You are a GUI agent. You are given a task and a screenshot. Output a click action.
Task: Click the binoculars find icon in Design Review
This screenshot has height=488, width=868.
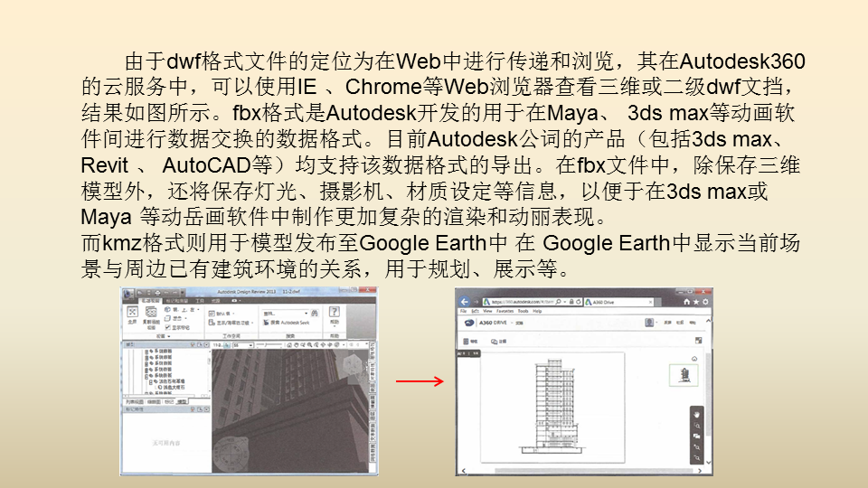click(x=315, y=314)
